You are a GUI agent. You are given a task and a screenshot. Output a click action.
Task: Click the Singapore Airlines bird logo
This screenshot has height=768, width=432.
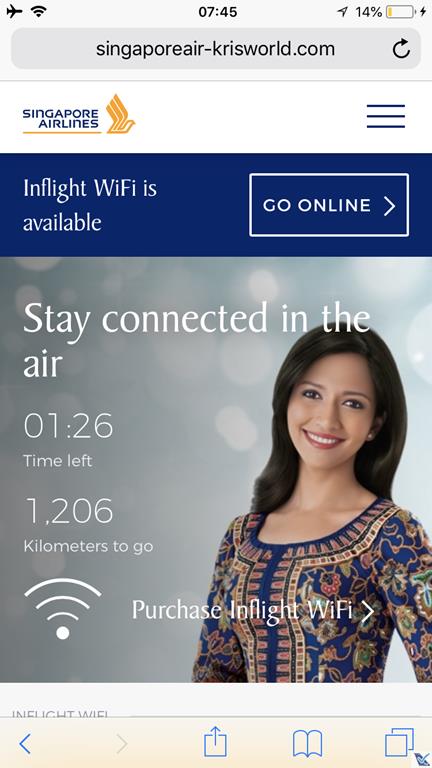(x=120, y=114)
